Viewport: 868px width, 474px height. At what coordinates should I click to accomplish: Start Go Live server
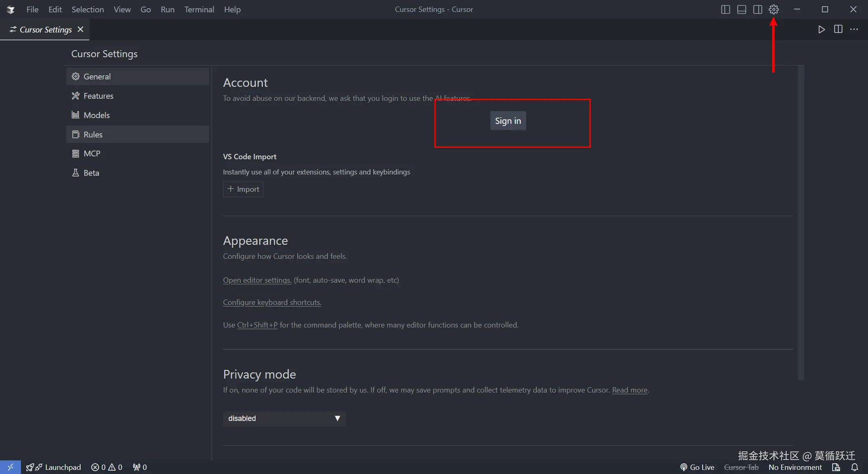coord(697,467)
